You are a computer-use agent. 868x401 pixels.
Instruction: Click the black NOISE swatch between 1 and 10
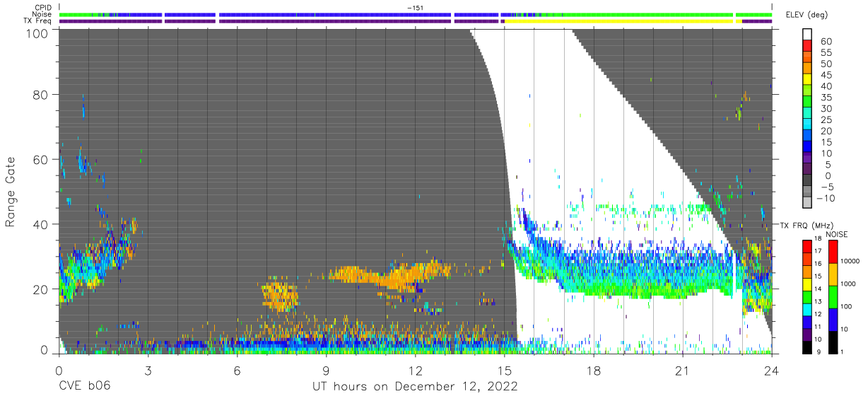point(833,342)
